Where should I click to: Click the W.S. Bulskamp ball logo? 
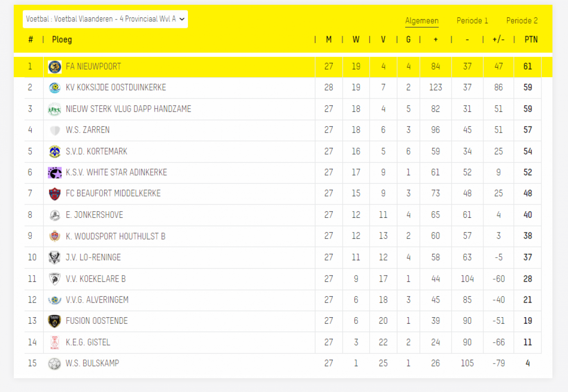click(x=55, y=364)
